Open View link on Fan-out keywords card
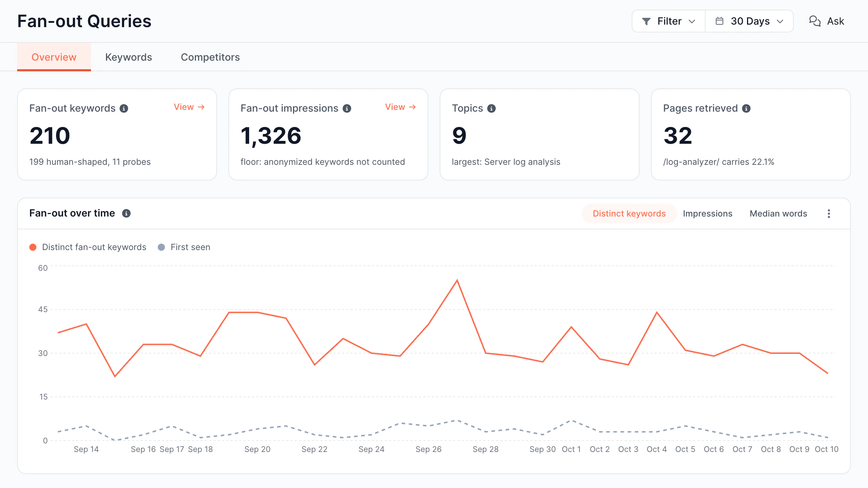 coord(189,107)
